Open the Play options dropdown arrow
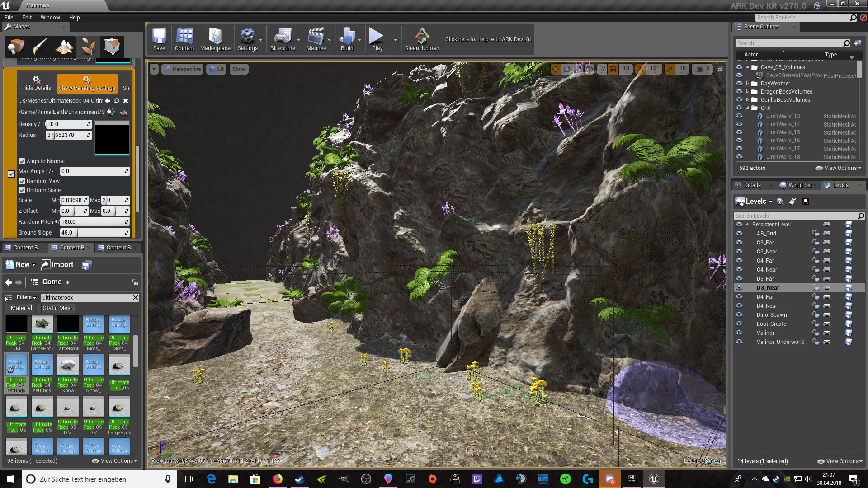This screenshot has height=488, width=868. (396, 40)
